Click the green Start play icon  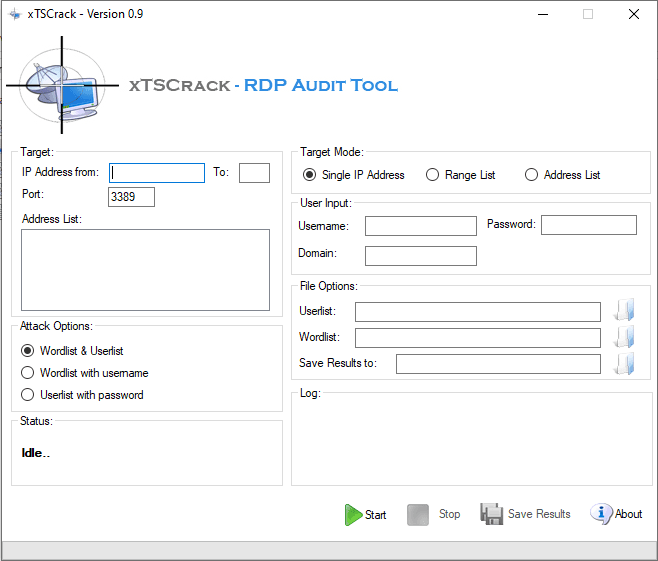[353, 514]
